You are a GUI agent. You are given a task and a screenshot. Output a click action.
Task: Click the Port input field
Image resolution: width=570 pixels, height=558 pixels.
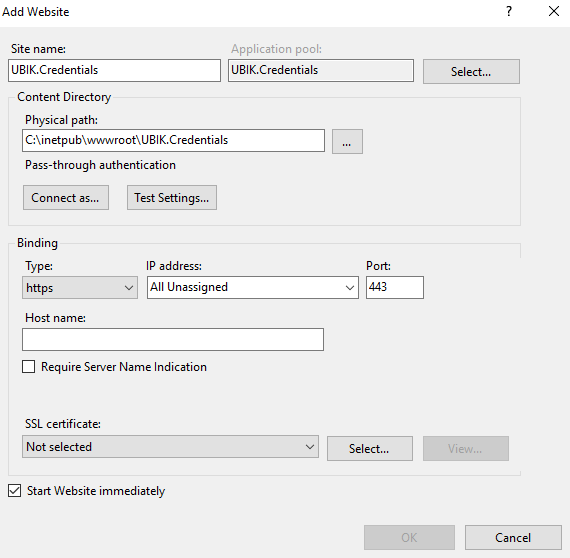coord(395,288)
